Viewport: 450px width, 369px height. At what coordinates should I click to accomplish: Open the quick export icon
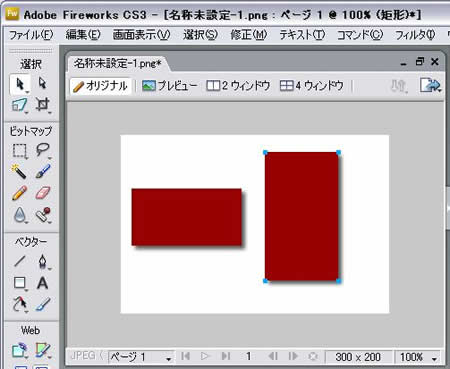[x=430, y=86]
